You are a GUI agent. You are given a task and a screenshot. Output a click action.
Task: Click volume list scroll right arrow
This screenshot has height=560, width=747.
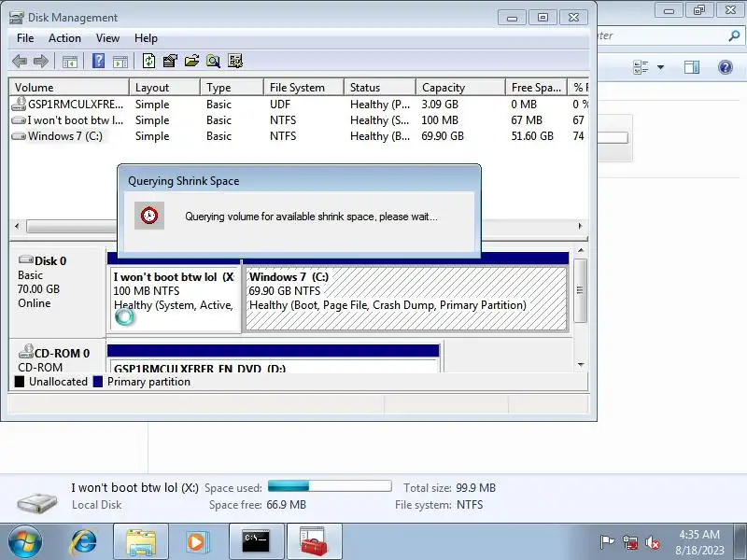coord(580,226)
